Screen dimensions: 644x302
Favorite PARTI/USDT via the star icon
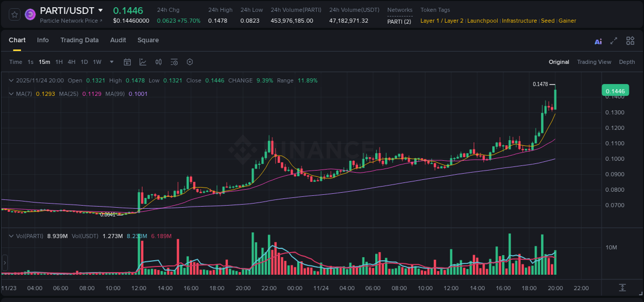(14, 14)
